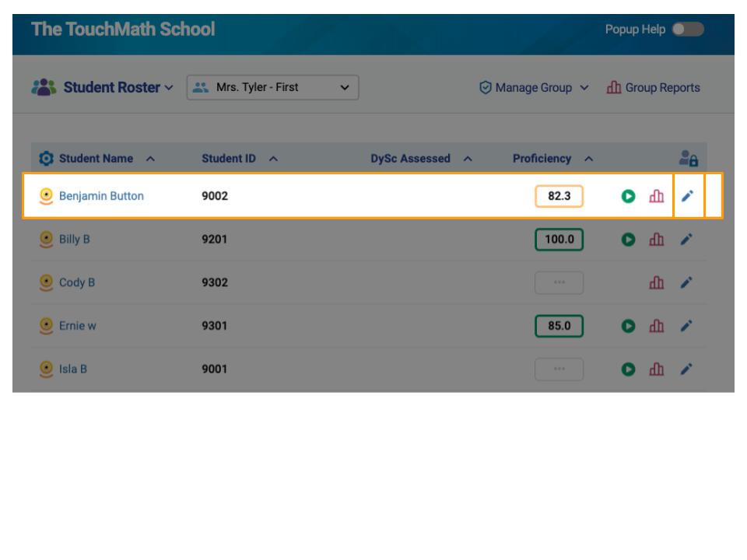Click Ernie w's avatar icon
This screenshot has width=747, height=560.
46,326
